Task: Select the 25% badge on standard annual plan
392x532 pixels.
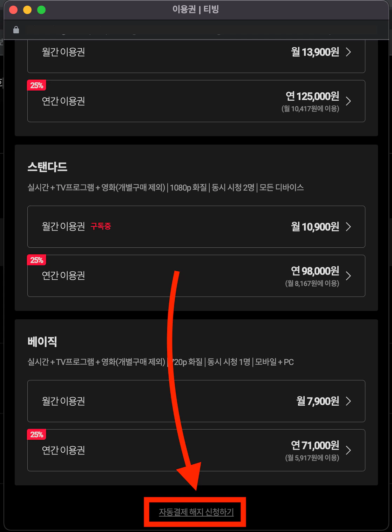Action: [x=36, y=260]
